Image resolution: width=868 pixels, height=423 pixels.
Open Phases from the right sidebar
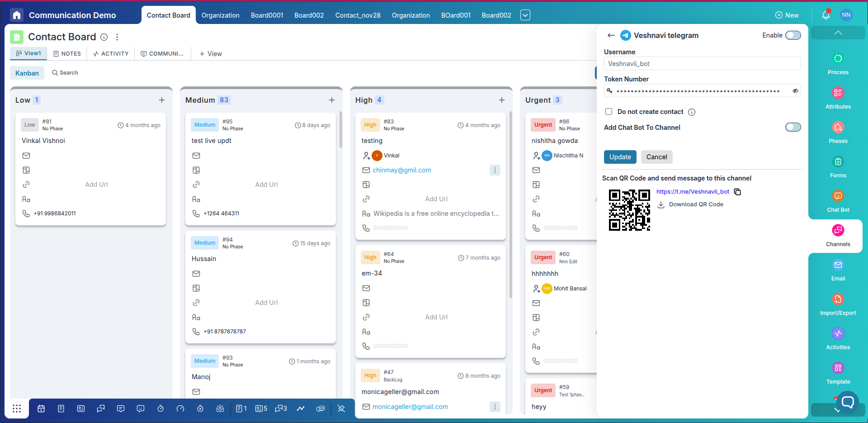coord(838,132)
